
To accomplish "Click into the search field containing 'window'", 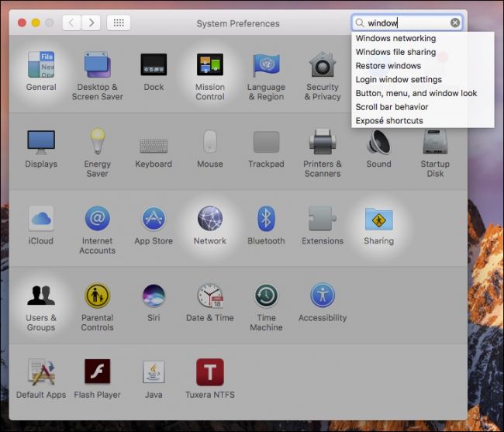I will tap(407, 22).
